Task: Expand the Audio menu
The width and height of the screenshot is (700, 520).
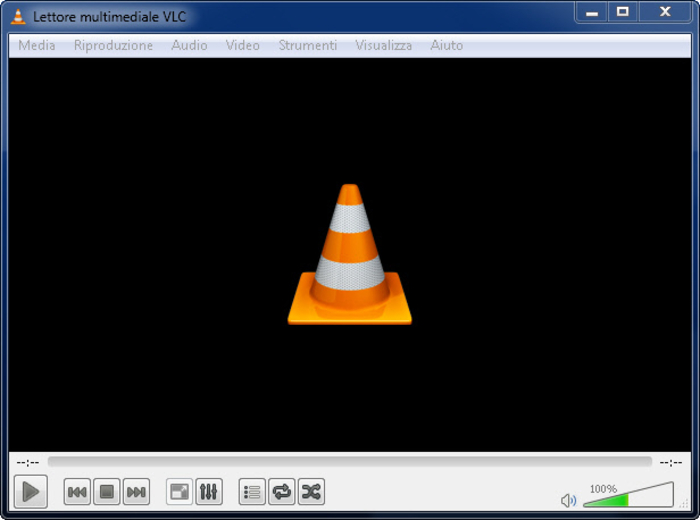Action: coord(189,45)
